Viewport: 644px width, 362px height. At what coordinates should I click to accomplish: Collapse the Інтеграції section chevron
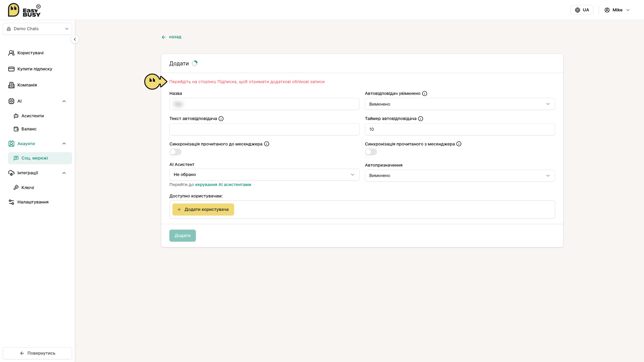coord(64,173)
